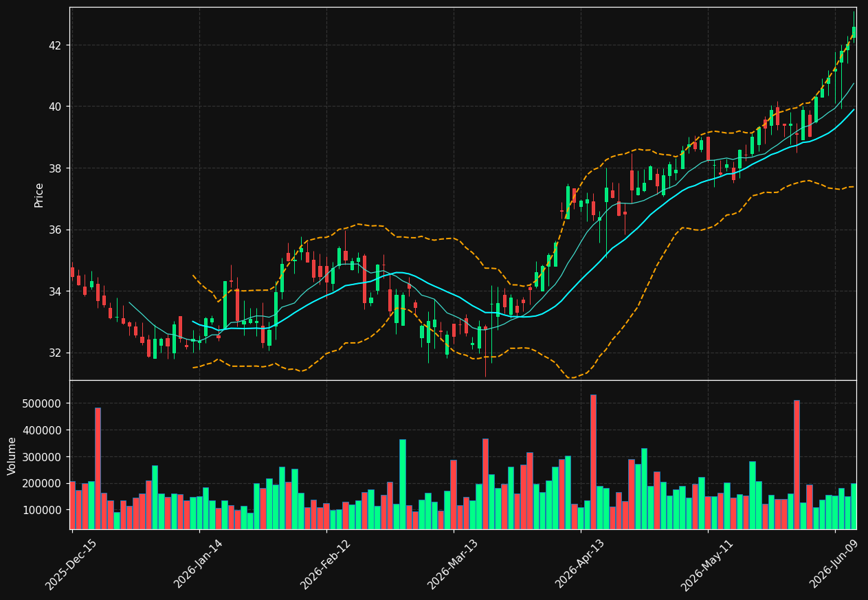Click the 500000 volume axis label
This screenshot has width=868, height=600.
coord(41,403)
